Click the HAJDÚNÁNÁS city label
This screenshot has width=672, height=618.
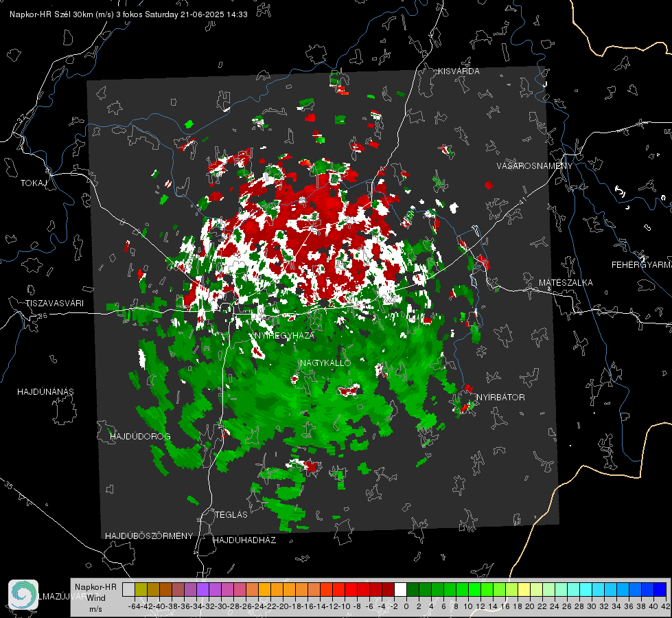[45, 391]
